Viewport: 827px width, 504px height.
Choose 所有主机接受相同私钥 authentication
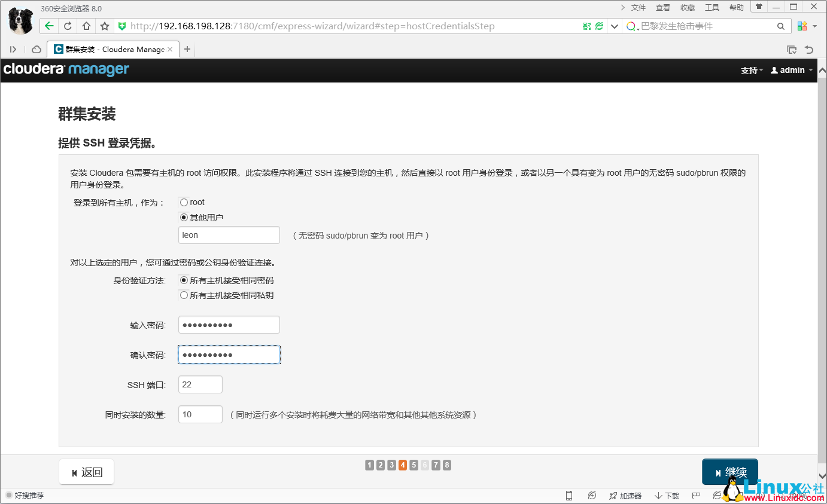coord(184,294)
